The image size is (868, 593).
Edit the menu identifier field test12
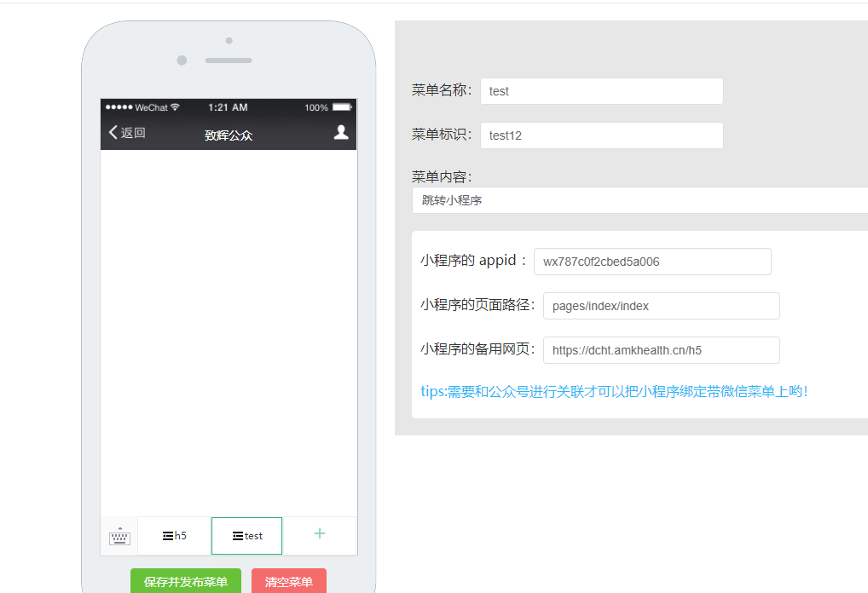tap(602, 135)
